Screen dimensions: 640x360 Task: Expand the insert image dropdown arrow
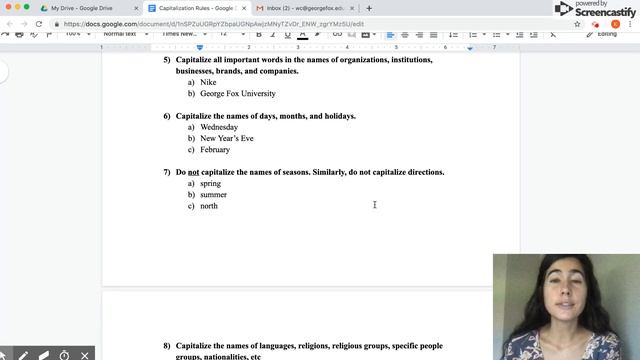tap(374, 35)
